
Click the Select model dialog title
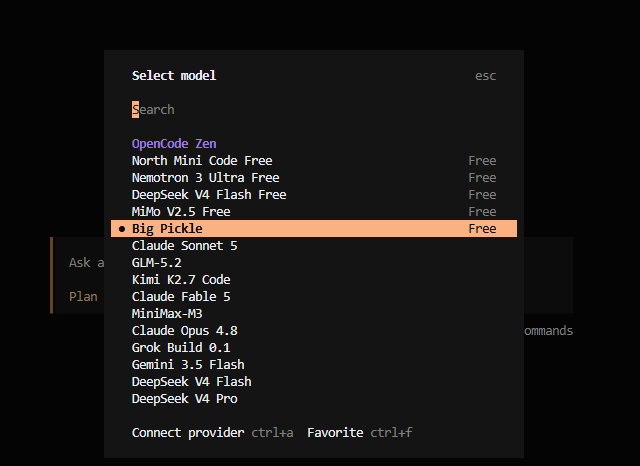click(x=174, y=75)
